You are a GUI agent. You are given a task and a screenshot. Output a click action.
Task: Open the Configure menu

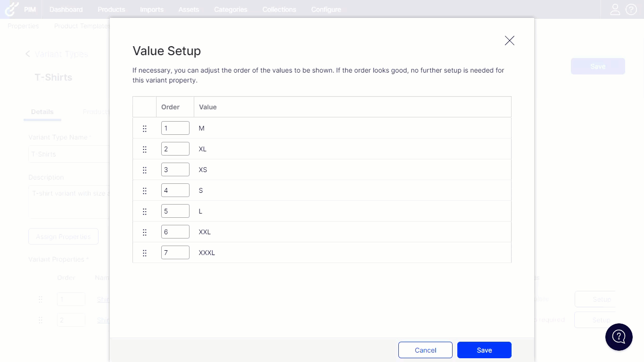coord(326,9)
